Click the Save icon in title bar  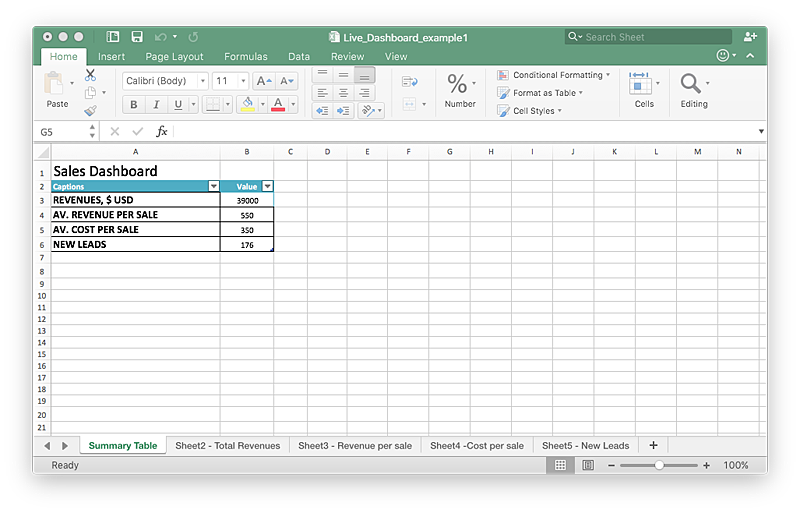[x=137, y=37]
